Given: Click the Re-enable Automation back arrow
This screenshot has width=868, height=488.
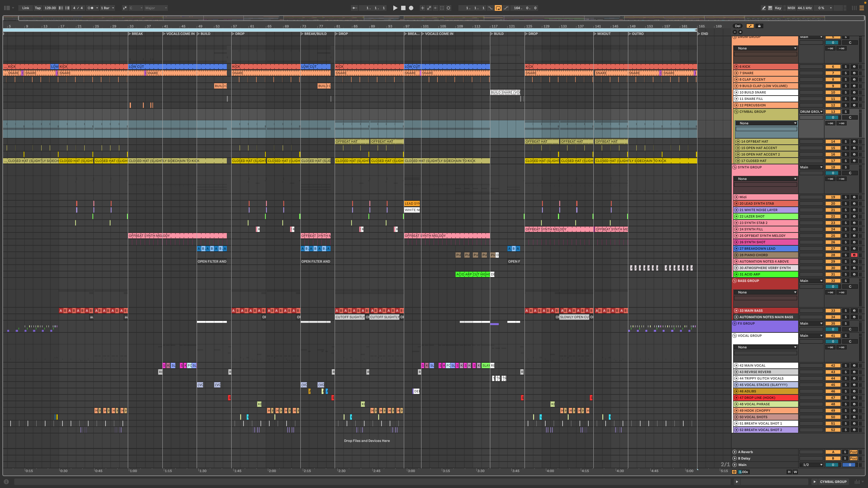Looking at the screenshot, I should pyautogui.click(x=435, y=8).
